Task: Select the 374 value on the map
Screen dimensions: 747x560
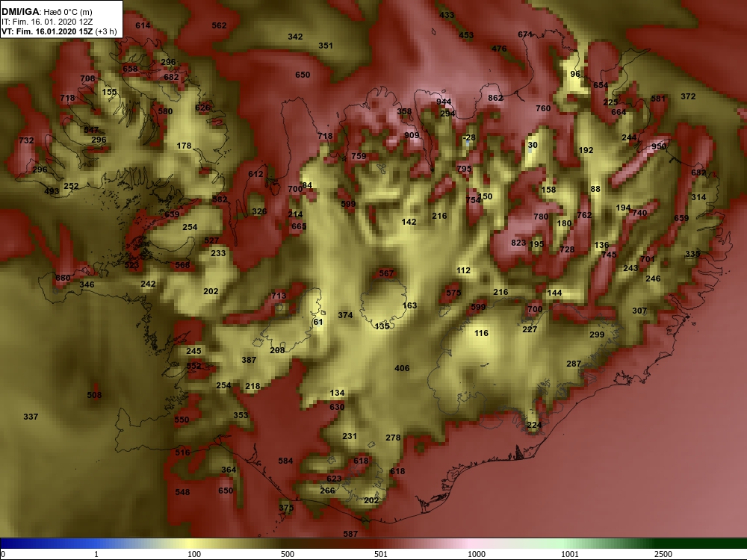Action: point(345,315)
